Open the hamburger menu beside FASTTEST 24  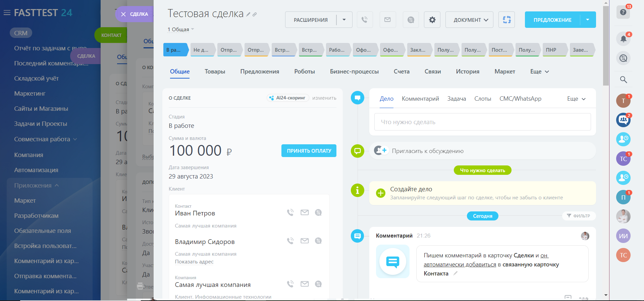(7, 13)
